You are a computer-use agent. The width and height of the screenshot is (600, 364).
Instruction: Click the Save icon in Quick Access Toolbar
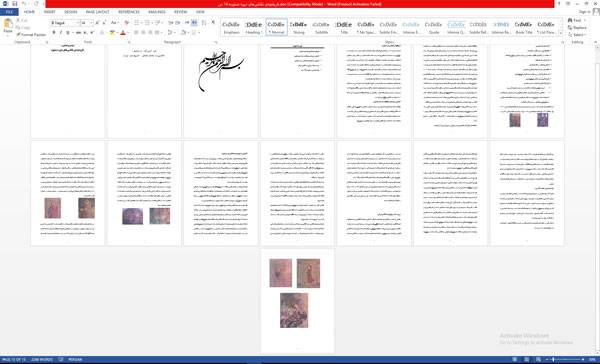pyautogui.click(x=15, y=4)
